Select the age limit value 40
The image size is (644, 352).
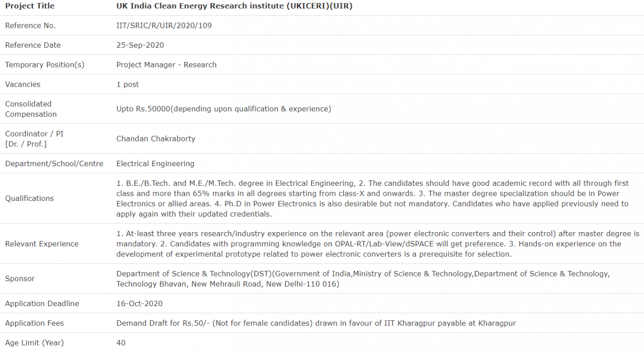coord(121,343)
